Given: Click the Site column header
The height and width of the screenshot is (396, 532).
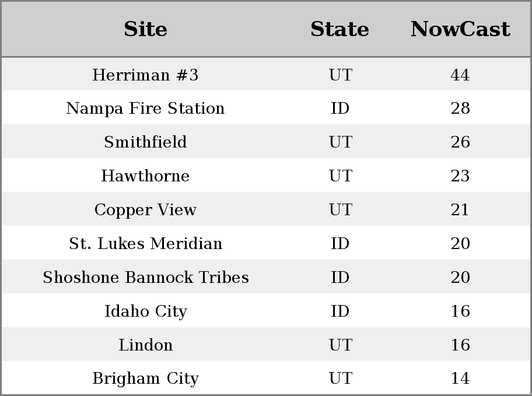Looking at the screenshot, I should click(x=145, y=29).
